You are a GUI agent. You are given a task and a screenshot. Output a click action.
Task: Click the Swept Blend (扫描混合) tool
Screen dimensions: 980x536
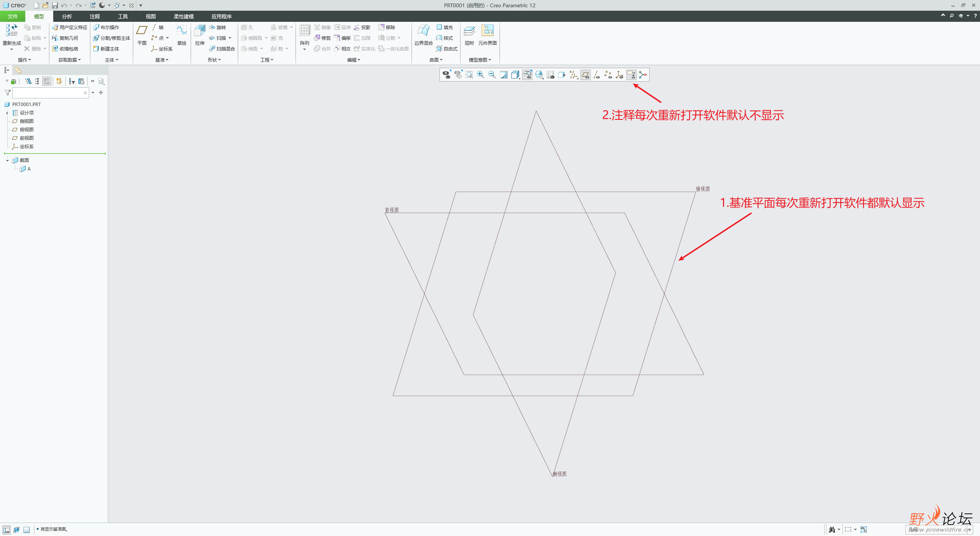(x=222, y=49)
